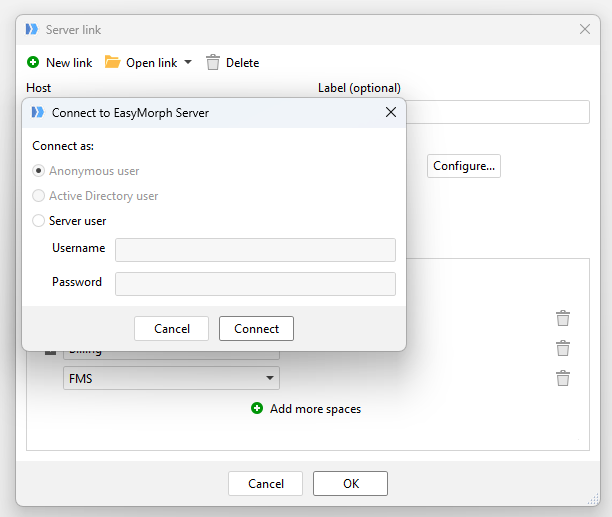The width and height of the screenshot is (612, 517).
Task: Click the Delete toolbar label
Action: click(242, 63)
